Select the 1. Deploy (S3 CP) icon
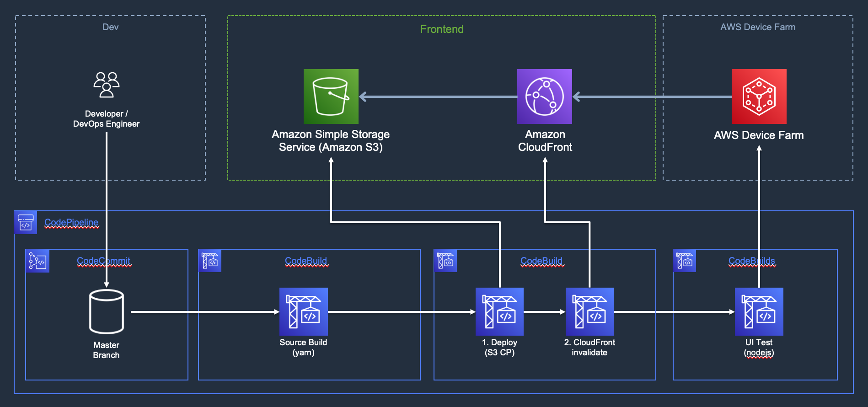The height and width of the screenshot is (407, 868). pyautogui.click(x=499, y=311)
